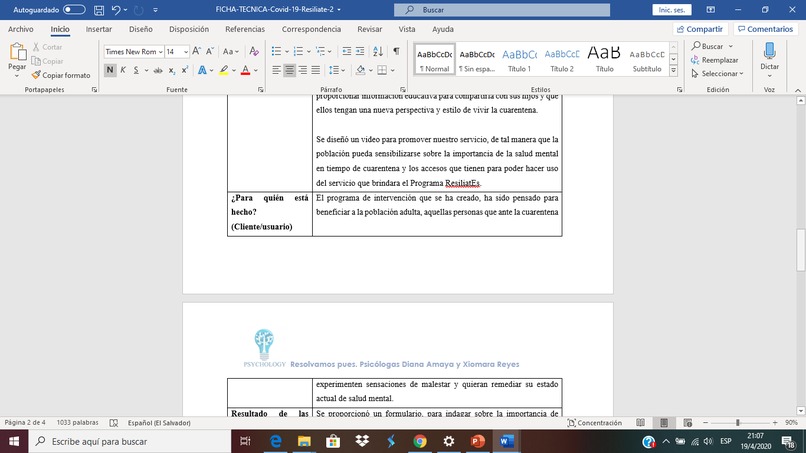Expand the styles gallery more arrow
Viewport: 806px width, 453px height.
pyautogui.click(x=673, y=70)
